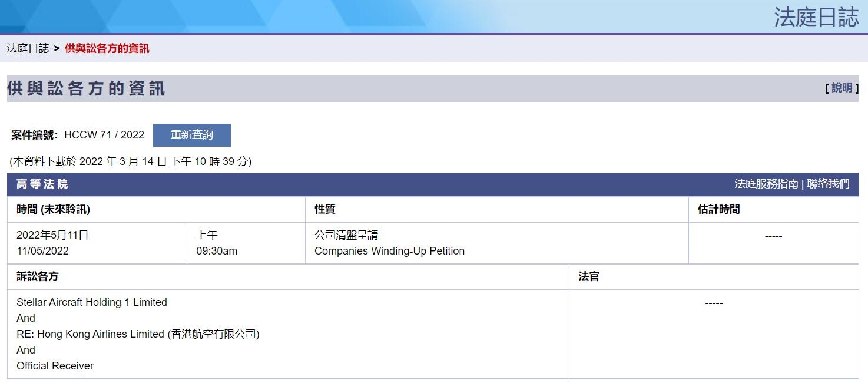Click the 供與訟各方的資訊 page heading
Image resolution: width=868 pixels, height=383 pixels.
coord(86,89)
